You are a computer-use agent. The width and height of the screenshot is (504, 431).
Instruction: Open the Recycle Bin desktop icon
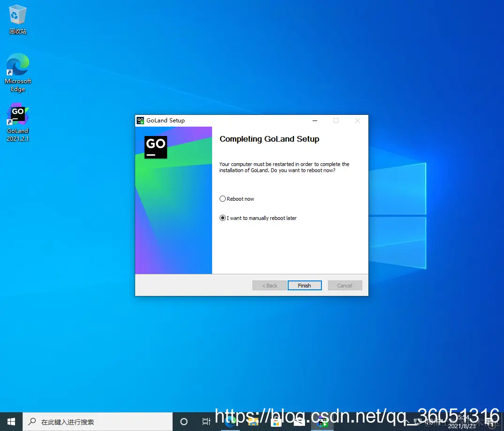(18, 20)
